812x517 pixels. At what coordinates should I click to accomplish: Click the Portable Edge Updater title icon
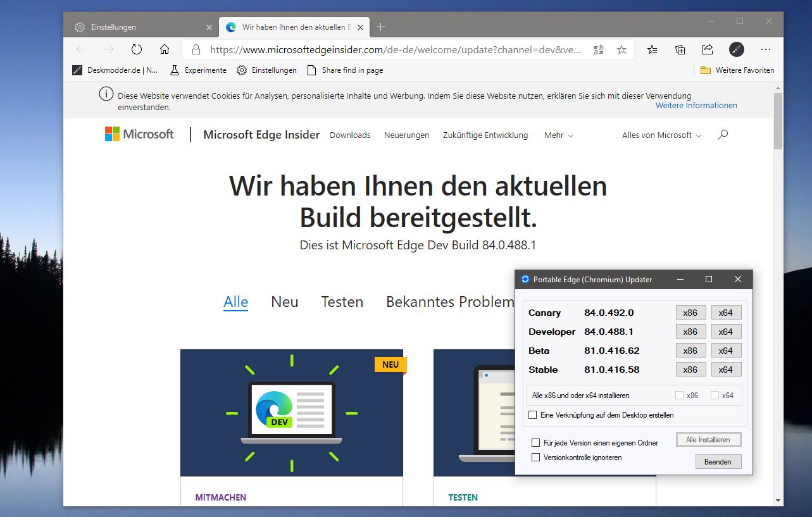click(525, 279)
